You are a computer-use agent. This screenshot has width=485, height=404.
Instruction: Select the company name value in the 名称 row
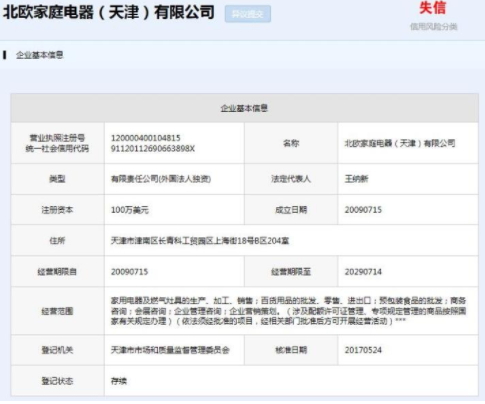pos(400,143)
